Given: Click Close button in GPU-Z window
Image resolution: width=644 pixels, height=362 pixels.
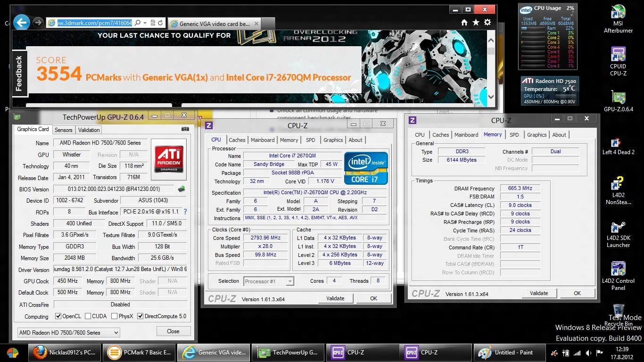Looking at the screenshot, I should (173, 331).
